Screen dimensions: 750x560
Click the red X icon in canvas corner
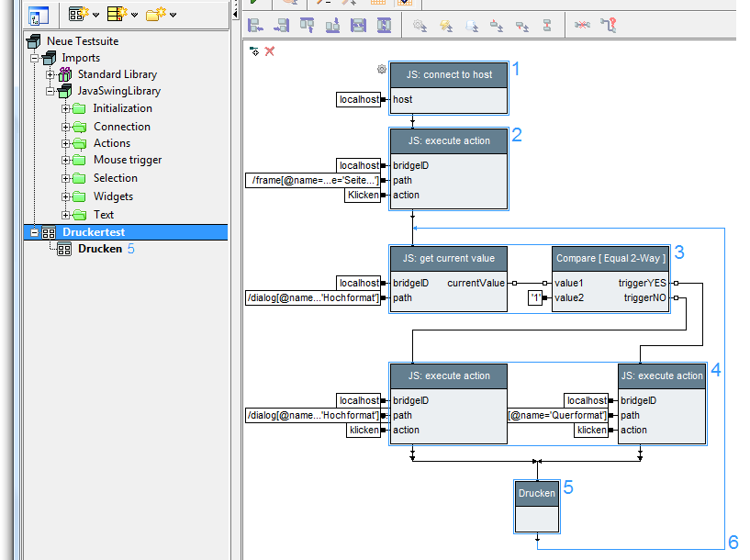(x=270, y=51)
